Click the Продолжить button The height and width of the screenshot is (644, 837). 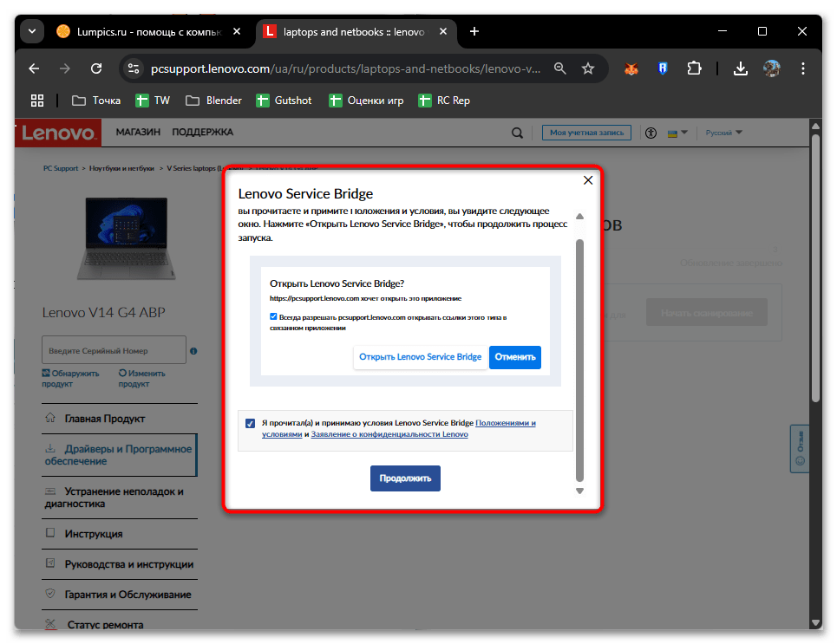pos(405,478)
